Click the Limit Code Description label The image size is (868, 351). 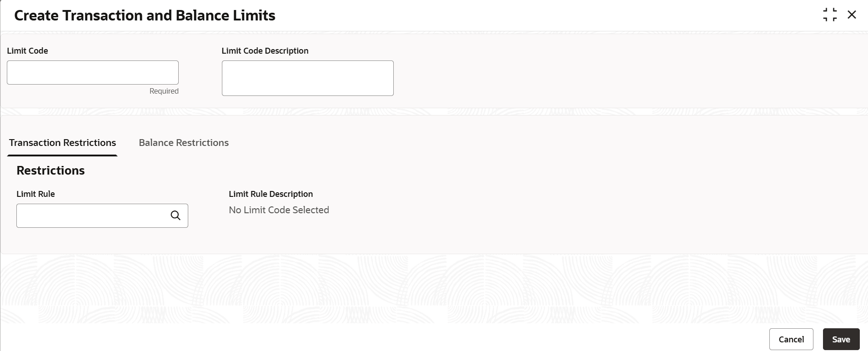click(265, 51)
